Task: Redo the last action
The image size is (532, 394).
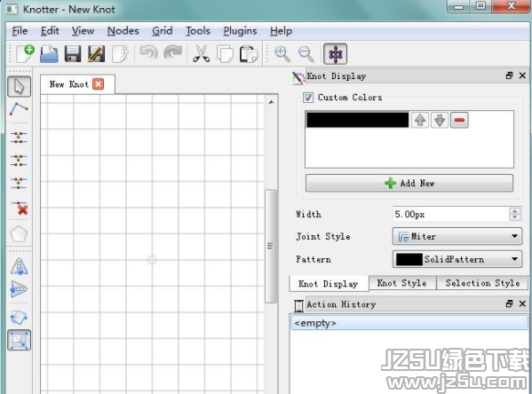Action: [x=172, y=53]
